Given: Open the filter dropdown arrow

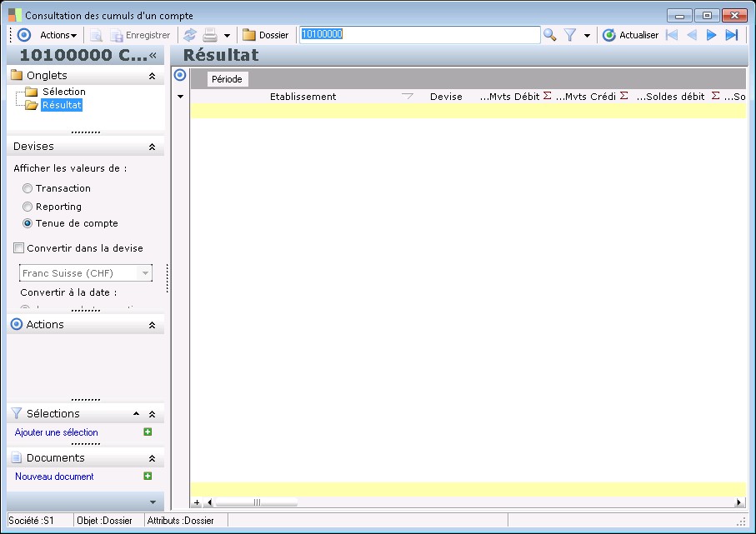Looking at the screenshot, I should click(587, 35).
